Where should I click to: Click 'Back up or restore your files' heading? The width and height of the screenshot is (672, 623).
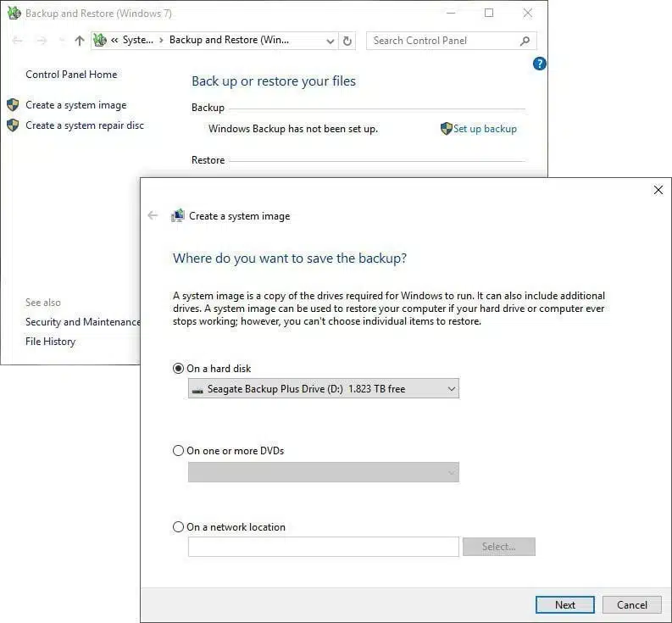[x=274, y=81]
